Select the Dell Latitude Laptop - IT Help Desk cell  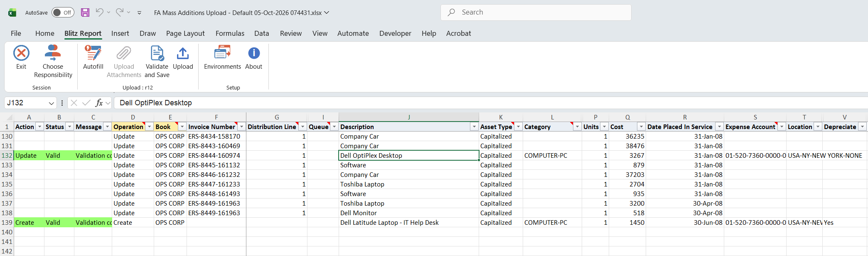[409, 223]
